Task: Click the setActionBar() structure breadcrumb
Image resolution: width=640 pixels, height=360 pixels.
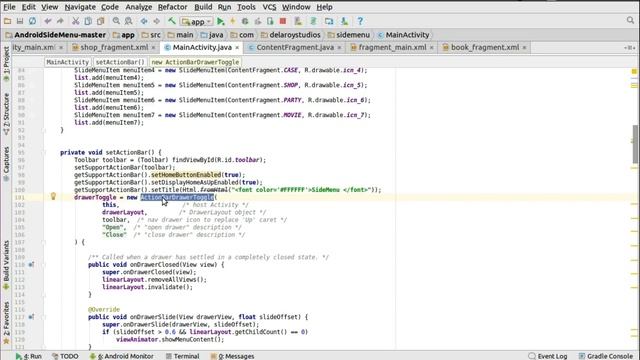Action: [x=120, y=62]
